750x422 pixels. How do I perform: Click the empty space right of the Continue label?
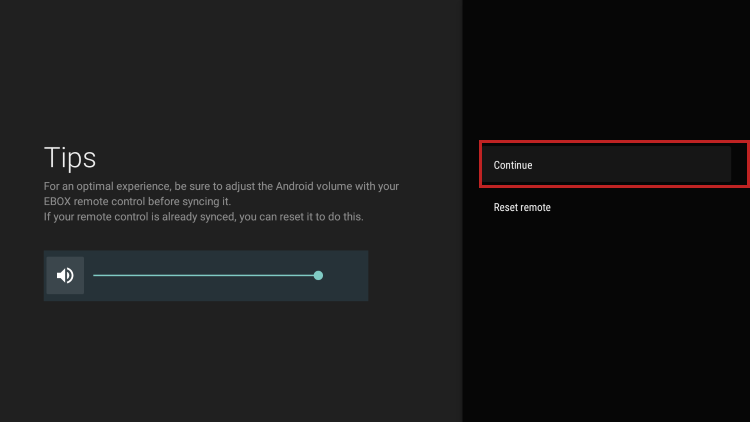point(640,165)
